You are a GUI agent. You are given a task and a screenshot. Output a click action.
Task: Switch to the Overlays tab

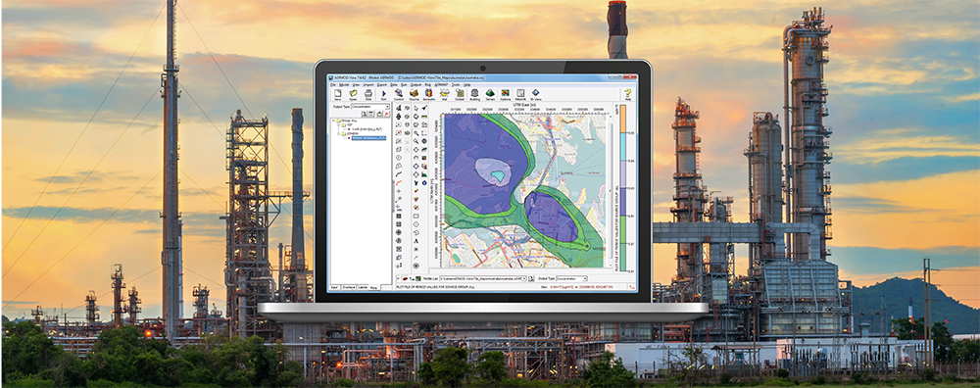(x=349, y=287)
